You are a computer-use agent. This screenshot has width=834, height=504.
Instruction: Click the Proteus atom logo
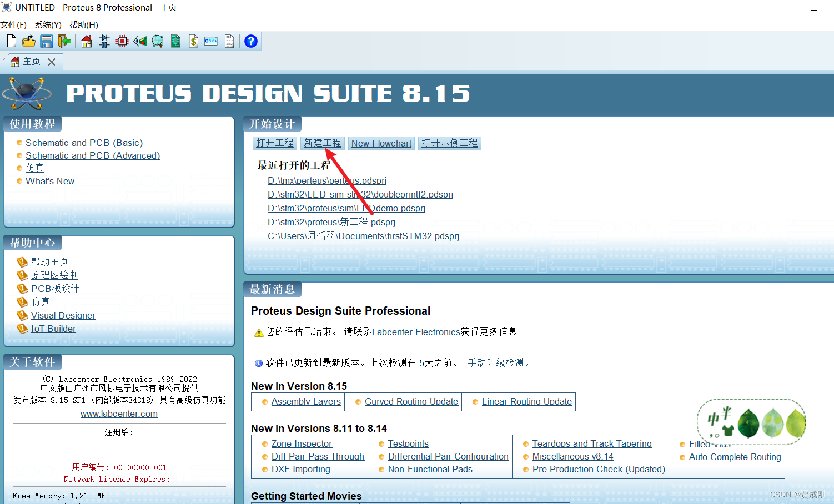pos(27,94)
